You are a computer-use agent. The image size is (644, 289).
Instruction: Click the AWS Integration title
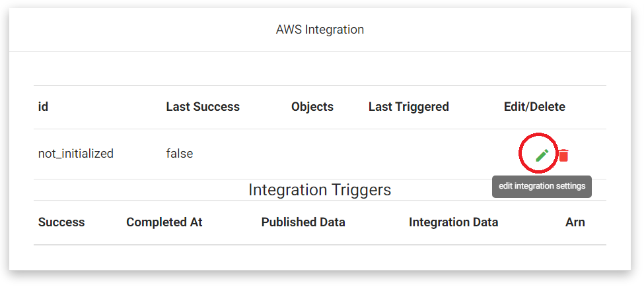pyautogui.click(x=320, y=30)
